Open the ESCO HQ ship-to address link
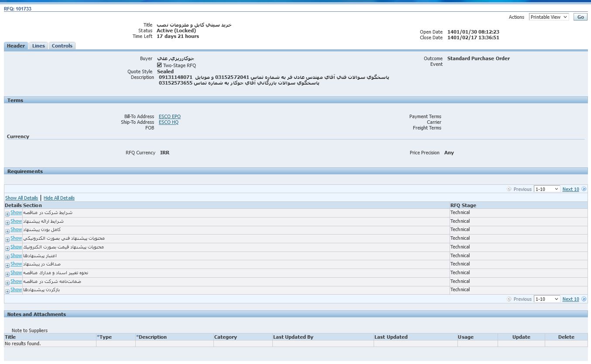Screen dimensions: 591x364 168,122
